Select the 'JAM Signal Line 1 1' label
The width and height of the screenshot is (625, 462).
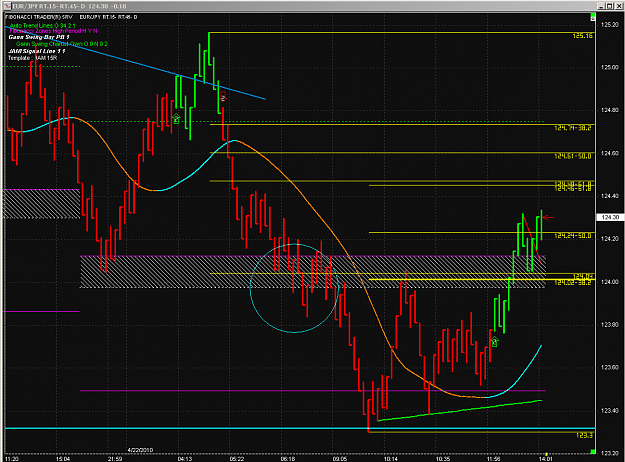(x=37, y=51)
